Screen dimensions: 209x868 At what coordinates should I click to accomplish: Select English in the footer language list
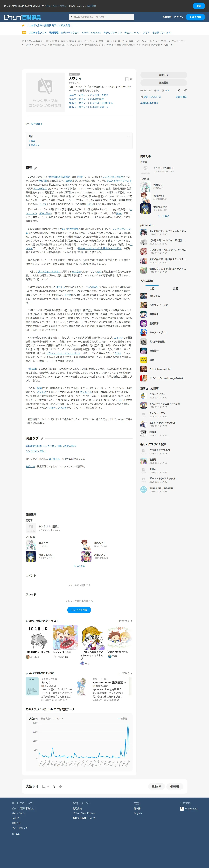138,813
